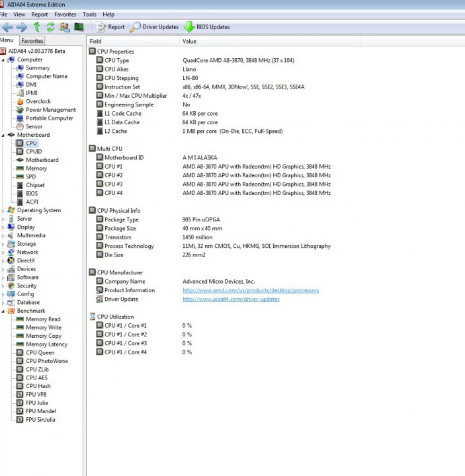Switch to the Menu tab
Image resolution: width=465 pixels, height=476 pixels.
click(x=7, y=40)
